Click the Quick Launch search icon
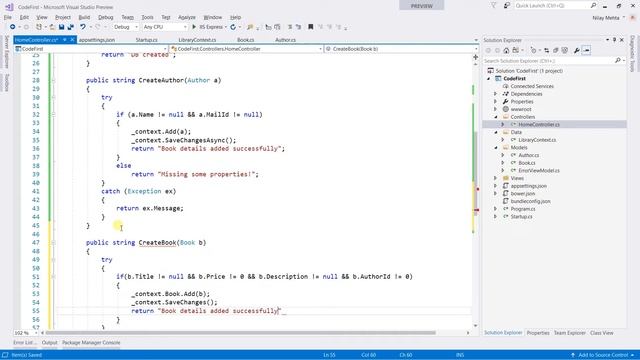640x360 pixels. coord(593,5)
